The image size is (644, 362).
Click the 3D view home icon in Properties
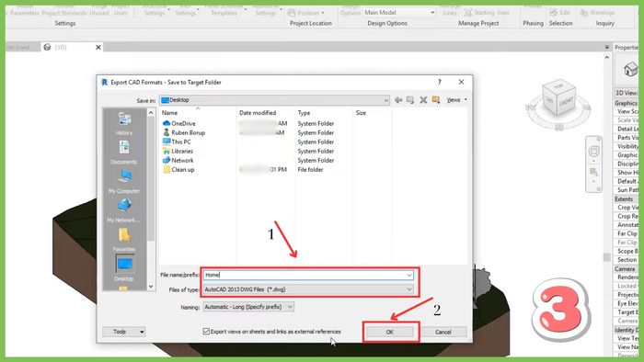pyautogui.click(x=630, y=69)
